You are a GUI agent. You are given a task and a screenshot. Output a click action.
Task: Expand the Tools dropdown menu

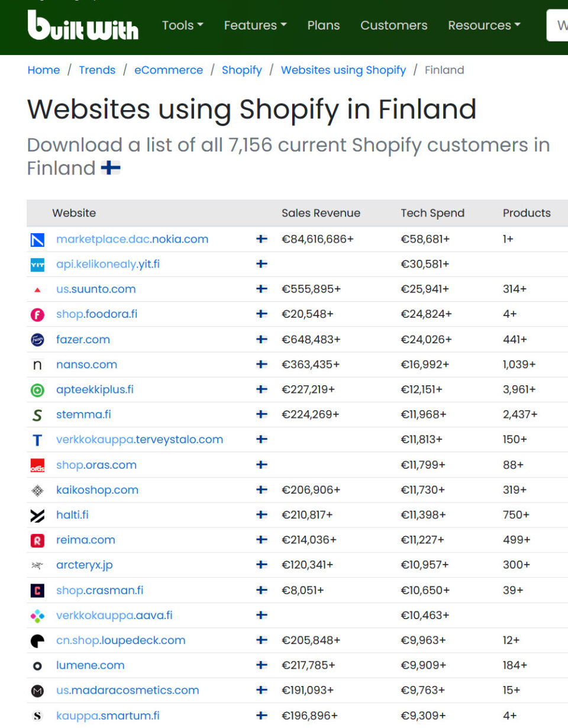click(183, 25)
